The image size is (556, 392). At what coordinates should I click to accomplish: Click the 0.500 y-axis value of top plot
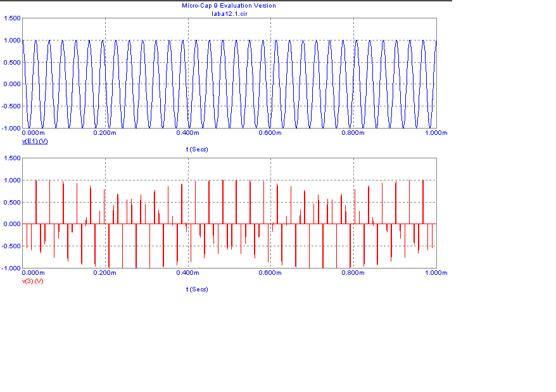12,63
